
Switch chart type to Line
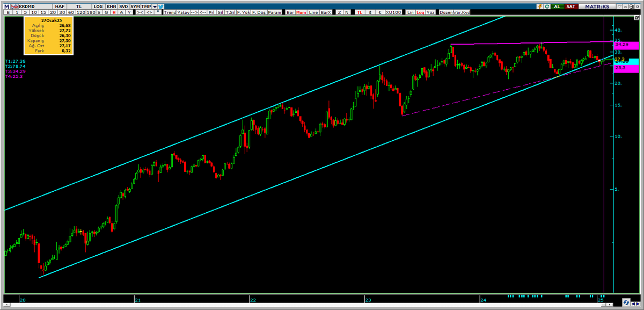pyautogui.click(x=314, y=12)
